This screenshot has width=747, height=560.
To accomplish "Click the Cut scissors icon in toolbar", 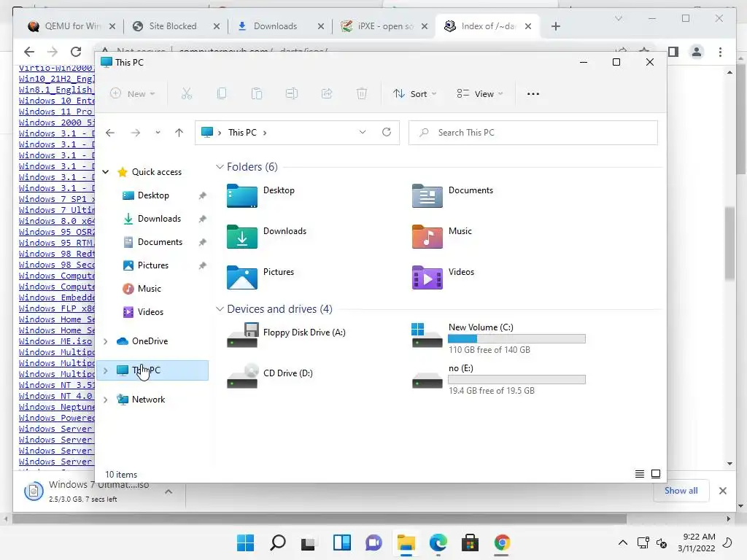I will pos(186,94).
